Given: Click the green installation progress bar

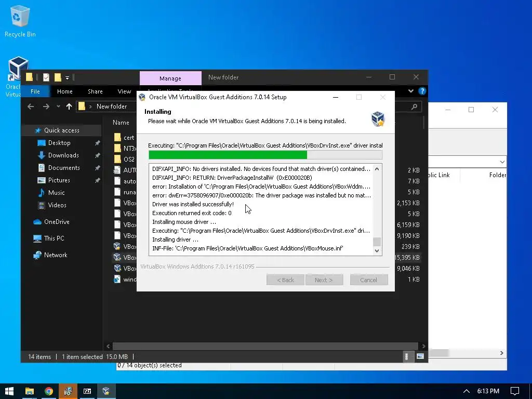Looking at the screenshot, I should 228,155.
